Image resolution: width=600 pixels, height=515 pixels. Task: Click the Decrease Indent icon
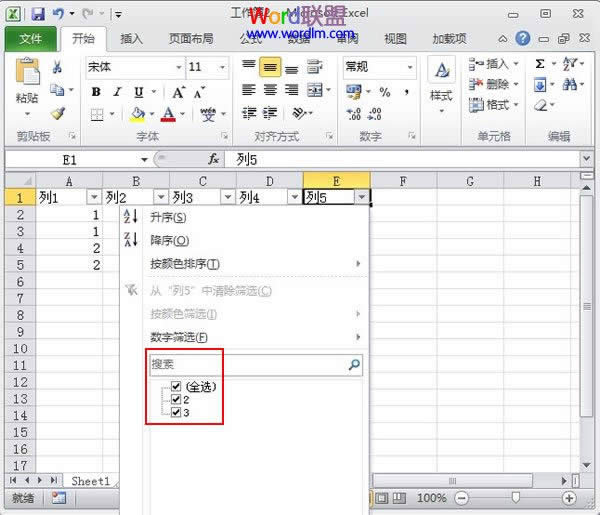(249, 113)
